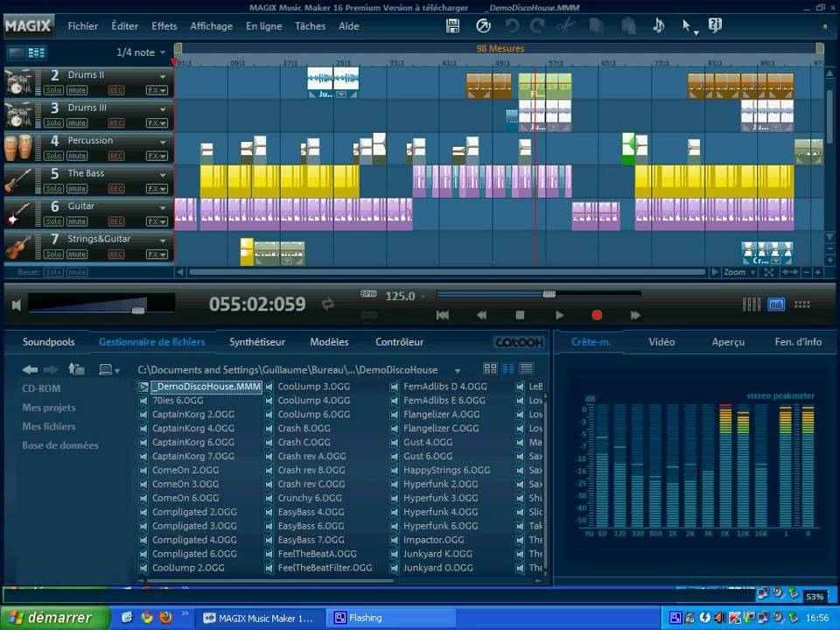Click the Percussion congas track icon
Image resolution: width=840 pixels, height=630 pixels.
click(x=18, y=147)
